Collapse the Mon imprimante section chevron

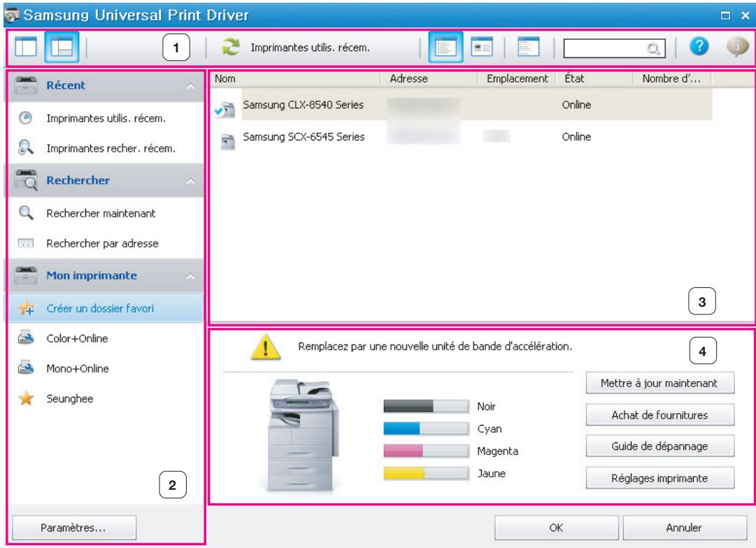point(190,276)
